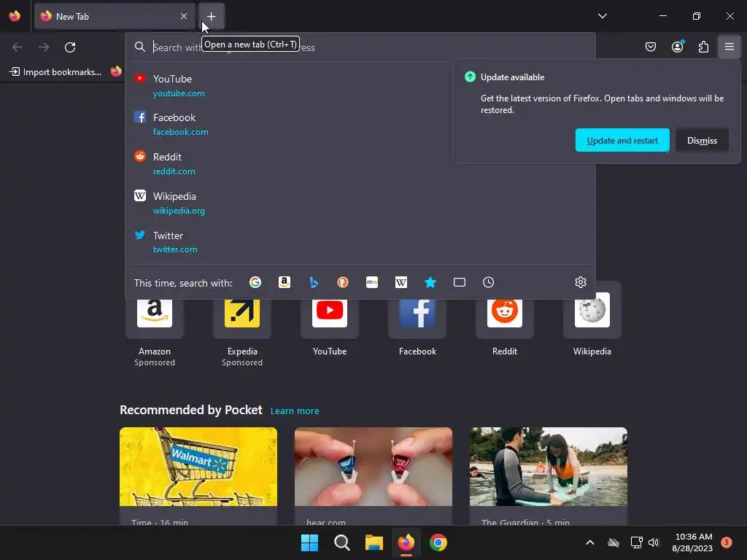Click Update and restart button

click(x=622, y=141)
